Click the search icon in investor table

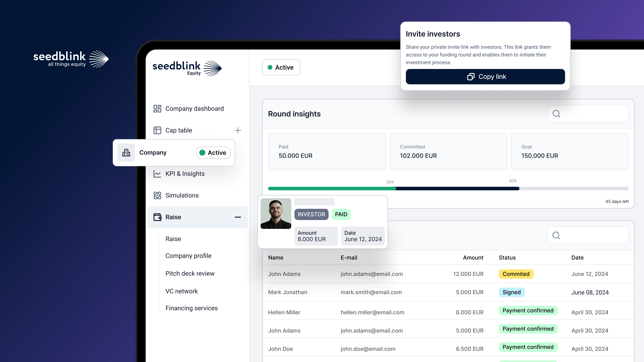pos(556,235)
